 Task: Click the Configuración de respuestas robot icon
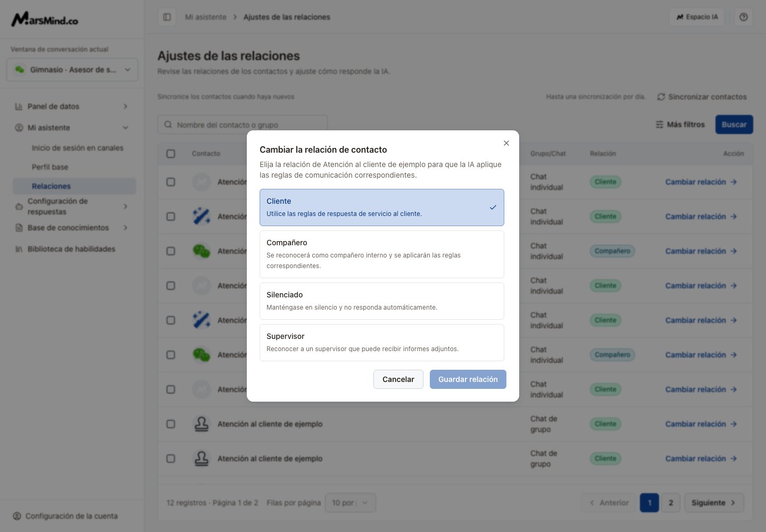click(19, 206)
